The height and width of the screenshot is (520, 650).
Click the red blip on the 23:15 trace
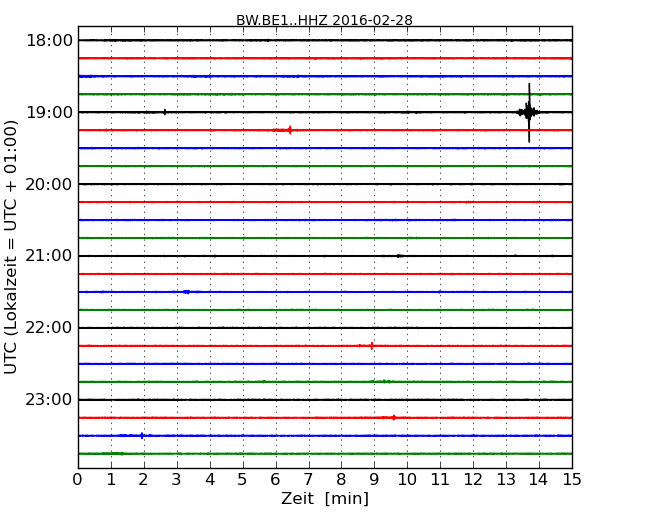tap(393, 418)
